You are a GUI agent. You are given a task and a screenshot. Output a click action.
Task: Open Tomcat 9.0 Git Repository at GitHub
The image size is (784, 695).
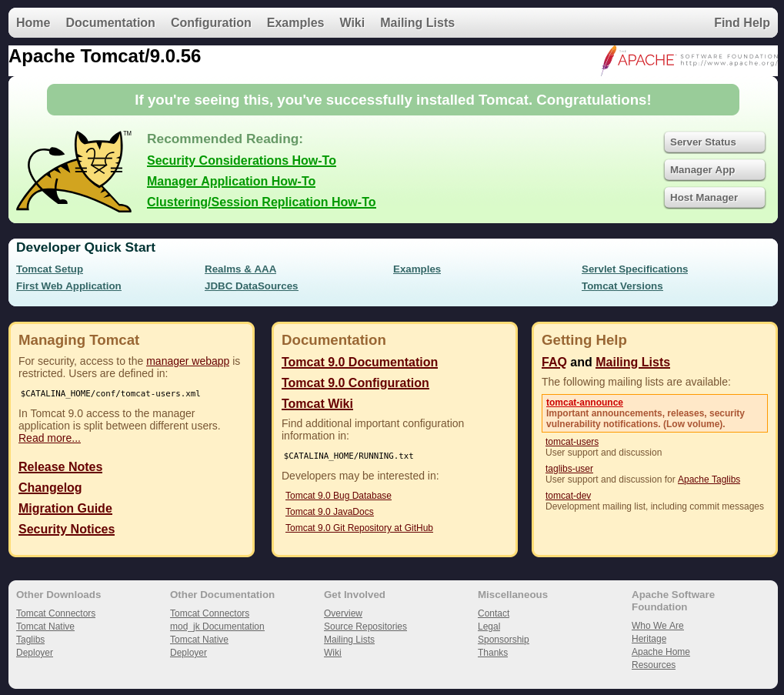point(359,528)
